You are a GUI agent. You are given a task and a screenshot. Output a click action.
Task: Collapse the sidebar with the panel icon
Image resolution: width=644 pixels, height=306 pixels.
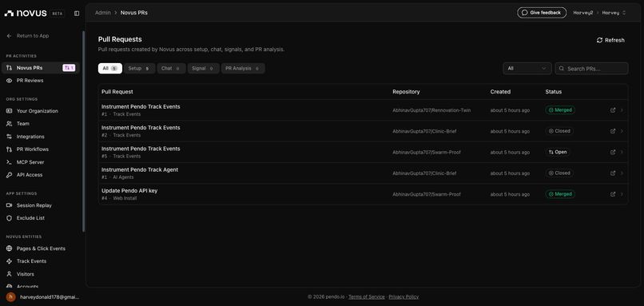tap(77, 13)
